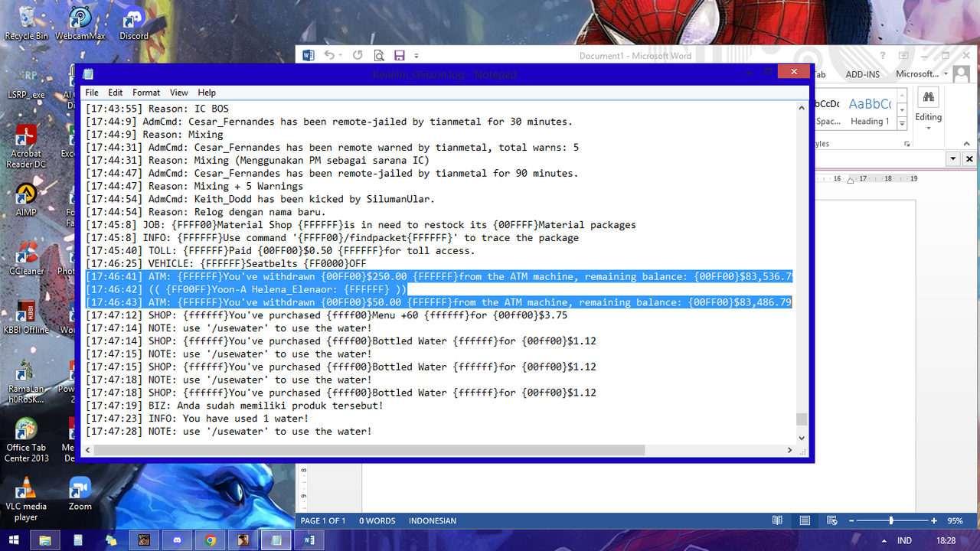Click Redo in Word quick access toolbar
This screenshot has height=551, width=980.
[x=358, y=55]
